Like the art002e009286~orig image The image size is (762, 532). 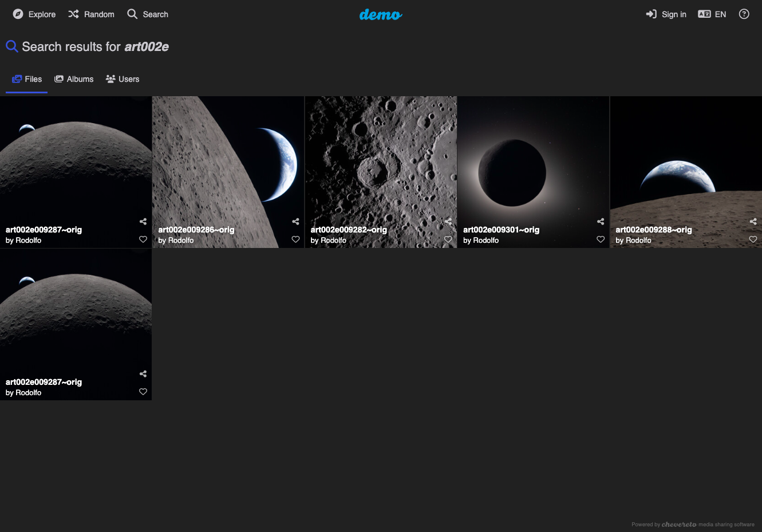click(x=295, y=239)
